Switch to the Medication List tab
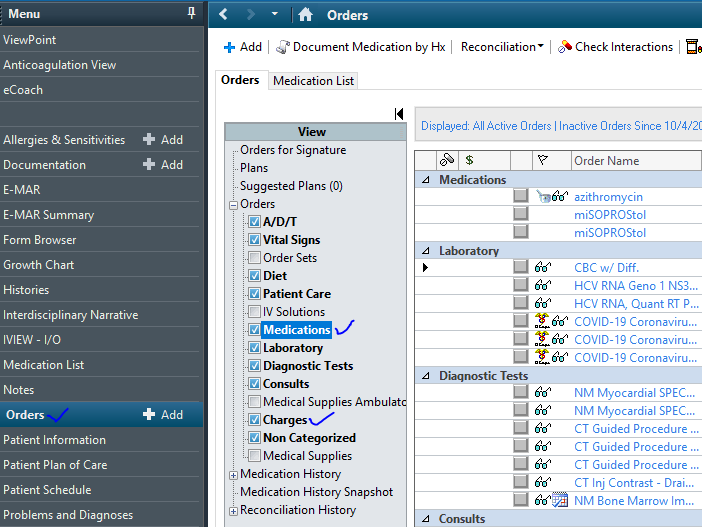The width and height of the screenshot is (702, 527). [313, 81]
